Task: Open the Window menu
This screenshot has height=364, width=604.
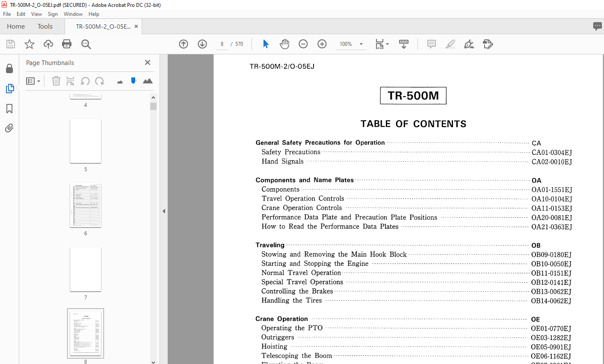Action: (73, 14)
